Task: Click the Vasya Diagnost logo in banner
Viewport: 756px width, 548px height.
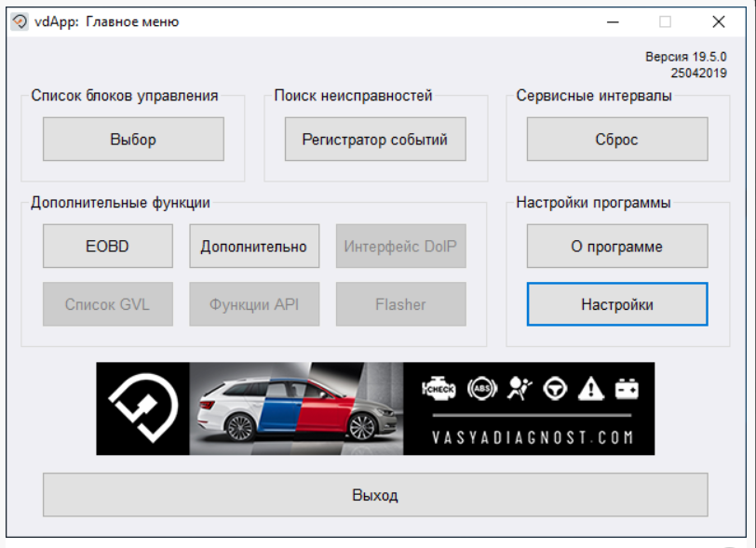Action: coord(143,408)
